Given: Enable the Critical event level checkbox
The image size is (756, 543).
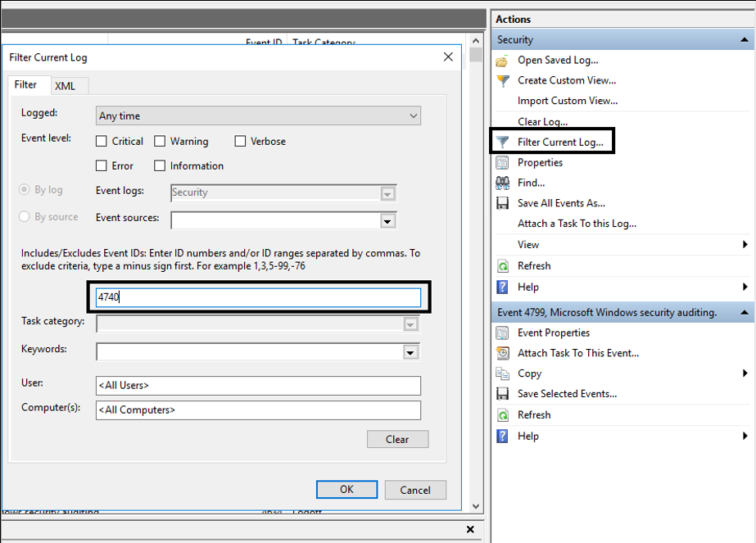Looking at the screenshot, I should [102, 142].
